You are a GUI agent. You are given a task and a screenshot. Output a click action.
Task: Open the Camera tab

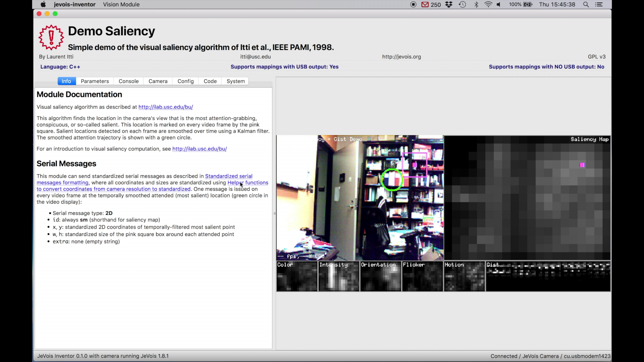click(x=158, y=81)
